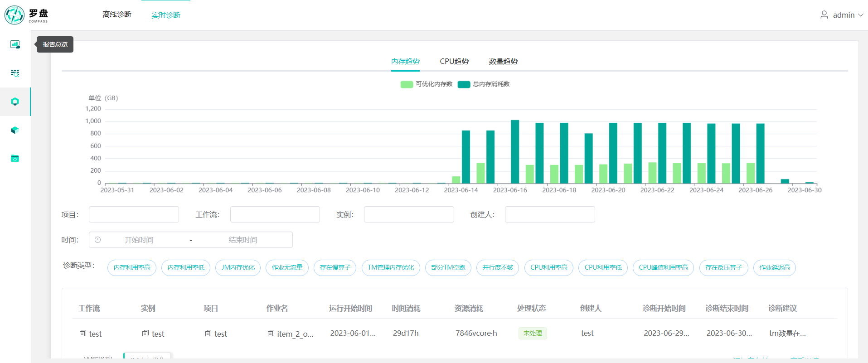Click the 29d17h time cost cell
Image resolution: width=868 pixels, height=363 pixels.
pos(406,333)
